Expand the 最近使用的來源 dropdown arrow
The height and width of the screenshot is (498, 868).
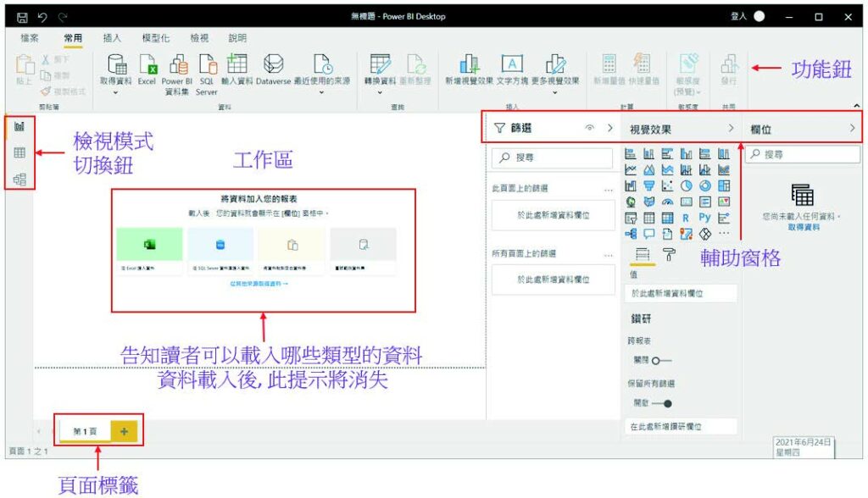[321, 92]
